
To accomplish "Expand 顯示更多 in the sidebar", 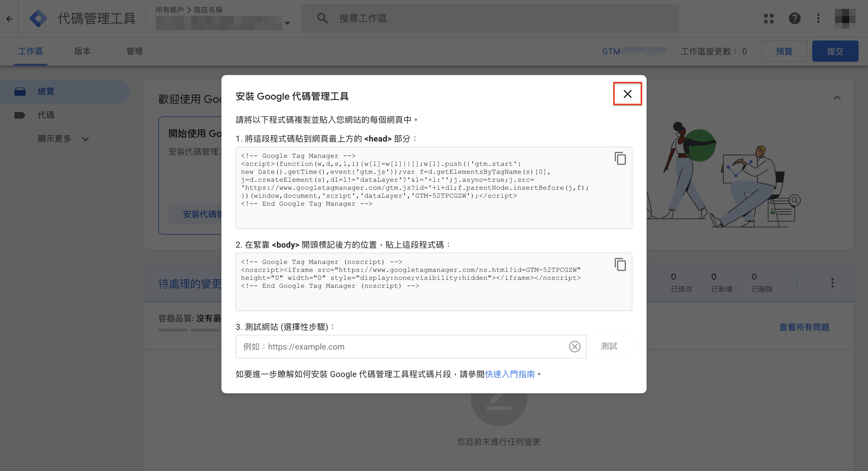I will [x=63, y=139].
